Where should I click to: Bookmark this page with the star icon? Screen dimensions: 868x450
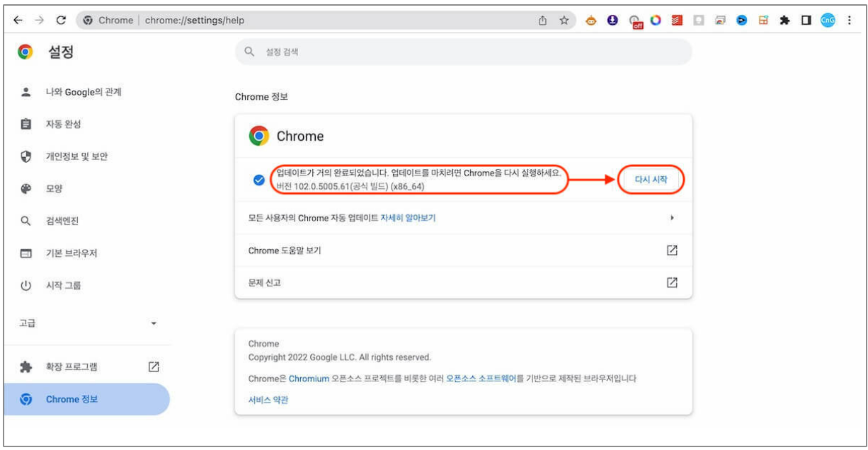564,21
